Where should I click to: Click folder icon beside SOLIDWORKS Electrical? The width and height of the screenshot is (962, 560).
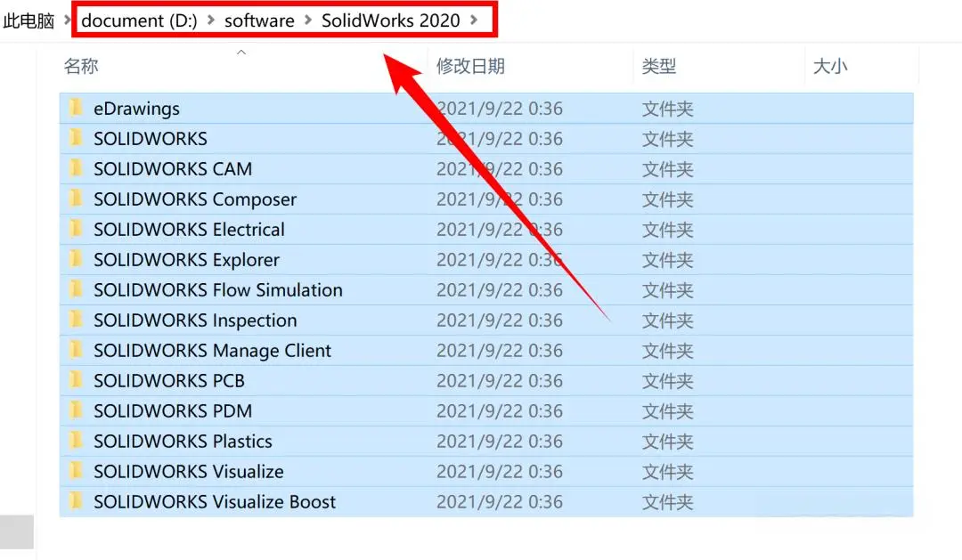(76, 229)
